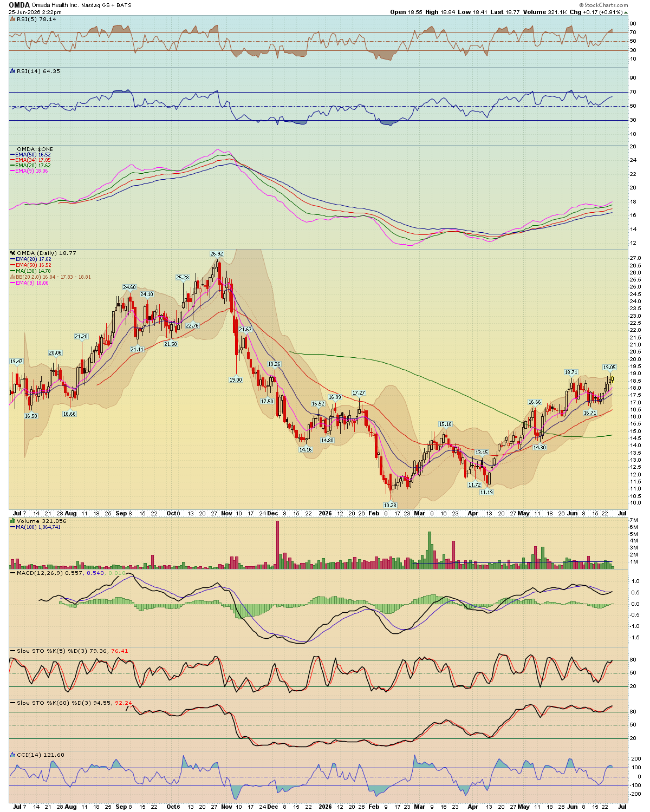Click the 20.06 price annotation
This screenshot has height=812, width=650.
click(55, 352)
